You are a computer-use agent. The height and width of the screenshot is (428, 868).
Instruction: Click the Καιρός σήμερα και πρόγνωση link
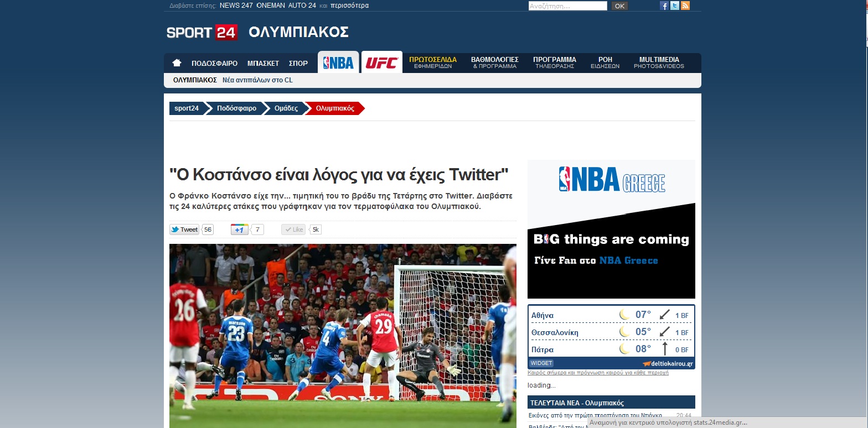[598, 373]
